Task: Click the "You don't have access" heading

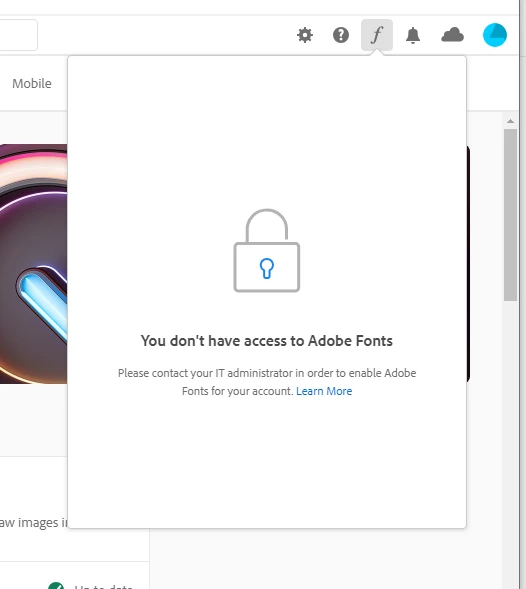Action: pos(267,341)
